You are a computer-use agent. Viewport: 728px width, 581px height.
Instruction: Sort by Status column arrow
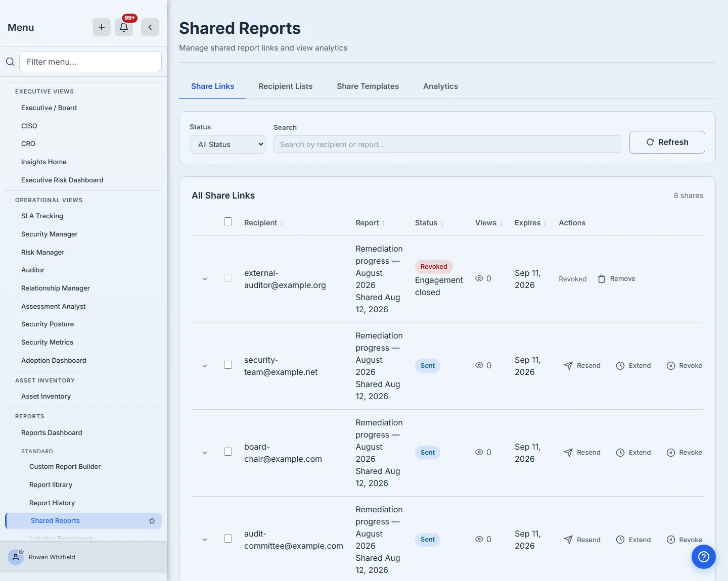442,223
